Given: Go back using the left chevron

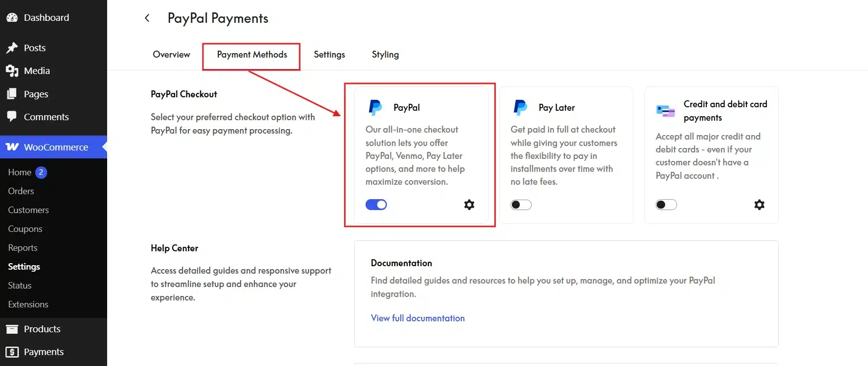Looking at the screenshot, I should click(147, 18).
